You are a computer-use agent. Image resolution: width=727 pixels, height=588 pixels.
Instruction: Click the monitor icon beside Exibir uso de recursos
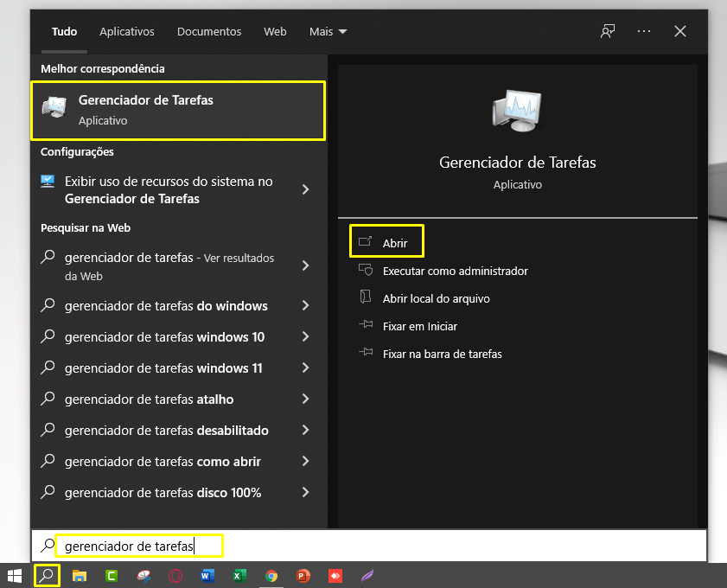[48, 182]
